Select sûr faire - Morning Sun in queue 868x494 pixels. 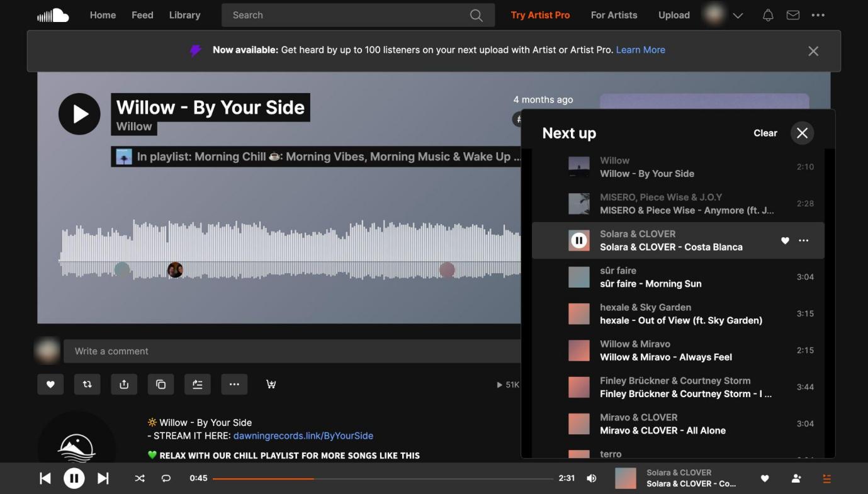[x=678, y=277]
